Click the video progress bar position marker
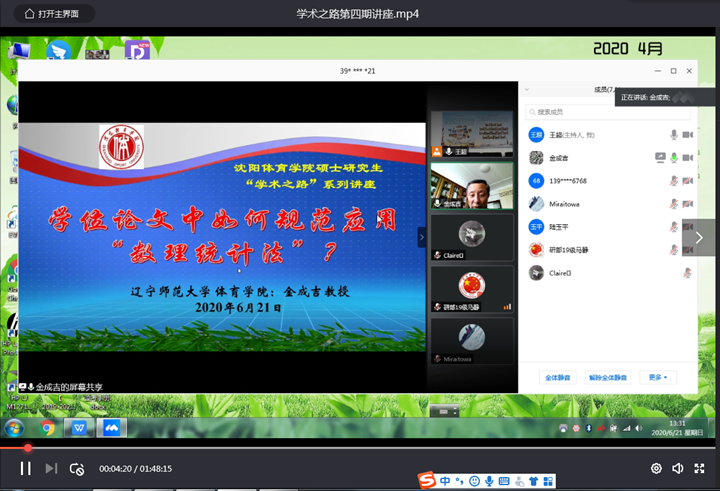 point(28,448)
